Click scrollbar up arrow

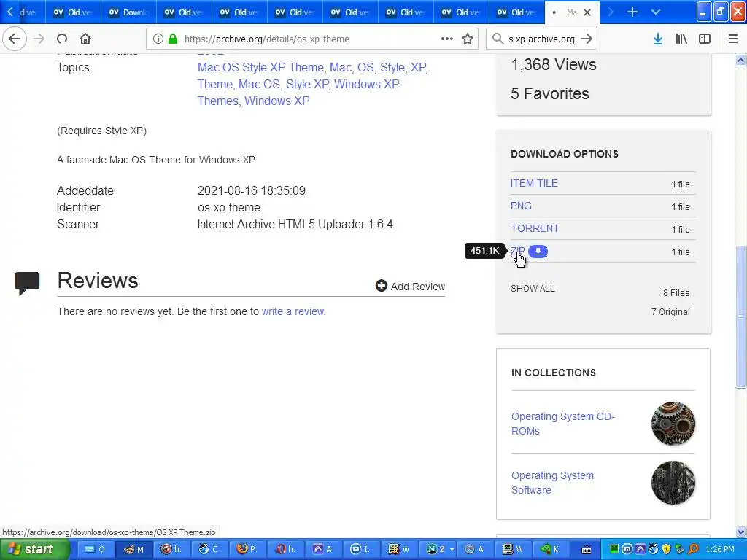(x=740, y=60)
